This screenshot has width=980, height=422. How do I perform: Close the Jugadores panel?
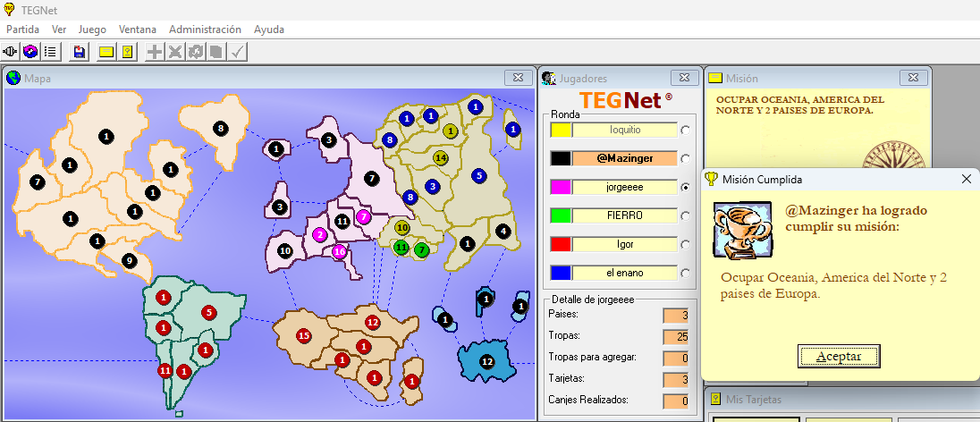(x=684, y=78)
